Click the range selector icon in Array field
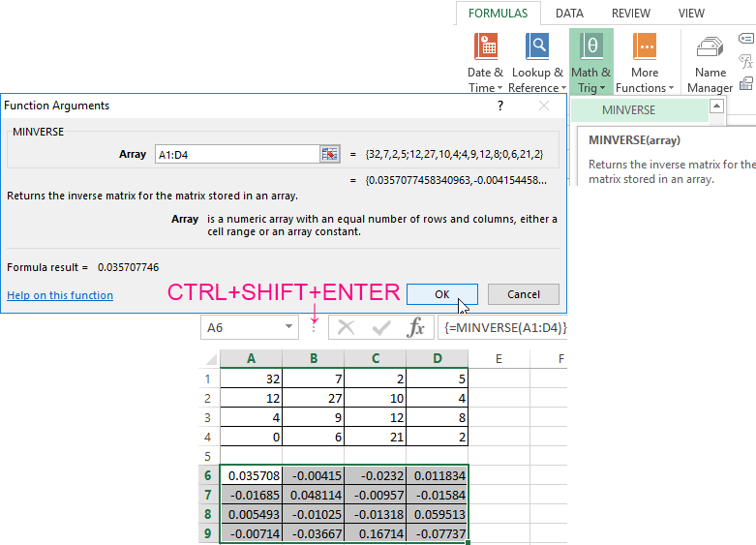The width and height of the screenshot is (756, 545). click(330, 154)
